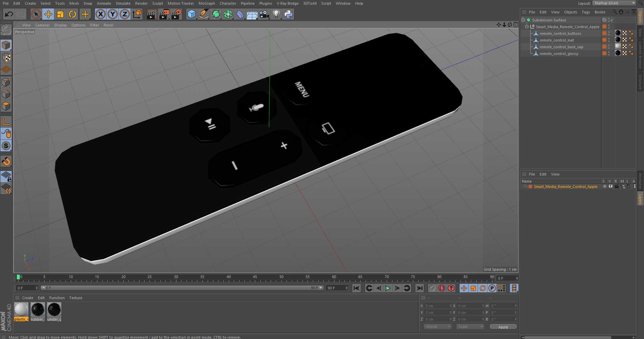Enable Texture mode in left toolbar
644x339 pixels.
point(6,57)
